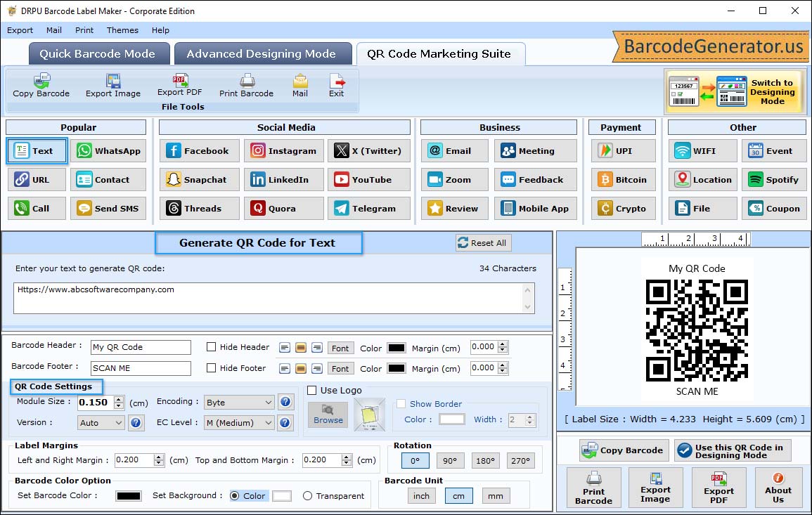Click the About Us button
Image resolution: width=812 pixels, height=515 pixels.
tap(778, 488)
